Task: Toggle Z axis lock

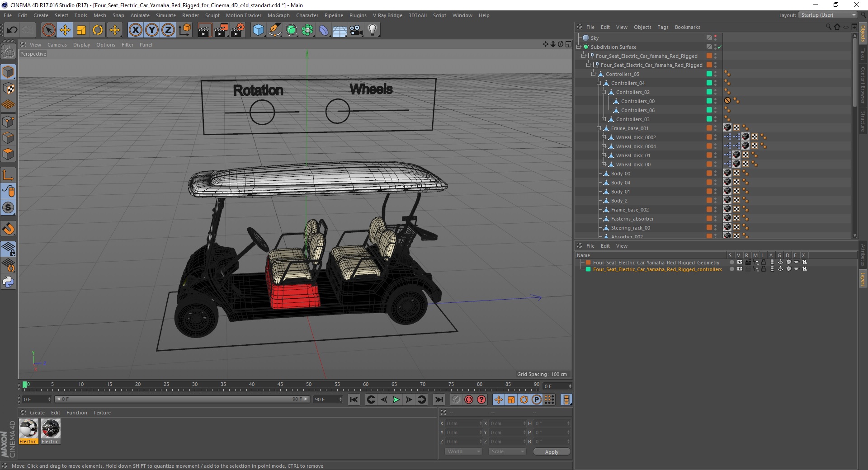Action: pyautogui.click(x=168, y=30)
